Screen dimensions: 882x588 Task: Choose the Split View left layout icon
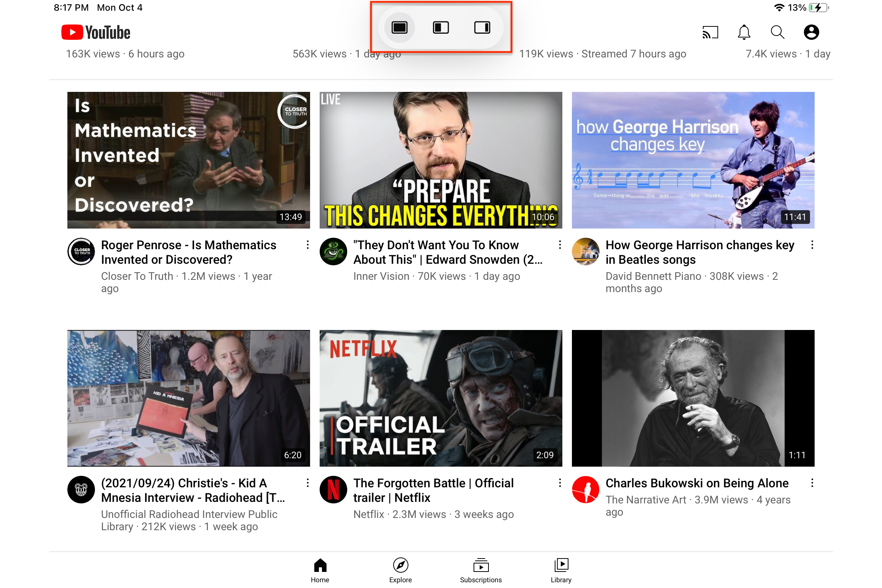441,28
